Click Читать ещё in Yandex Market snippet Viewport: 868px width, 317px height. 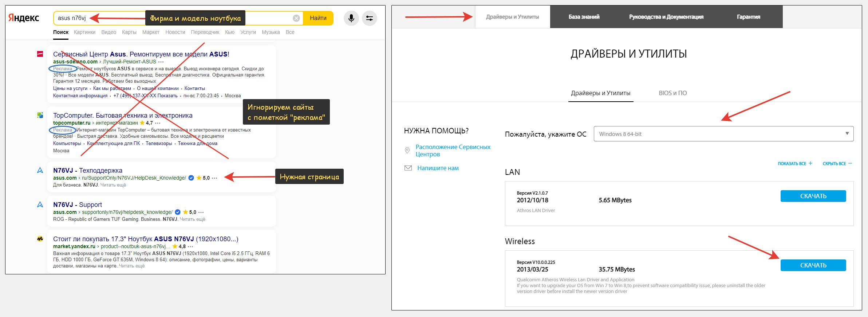[132, 266]
